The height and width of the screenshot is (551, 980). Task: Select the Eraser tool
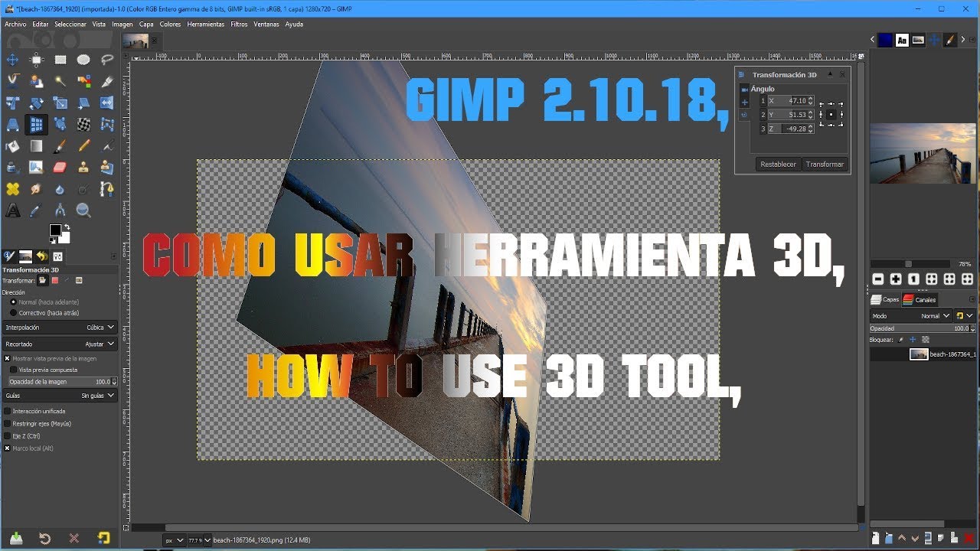click(x=60, y=167)
